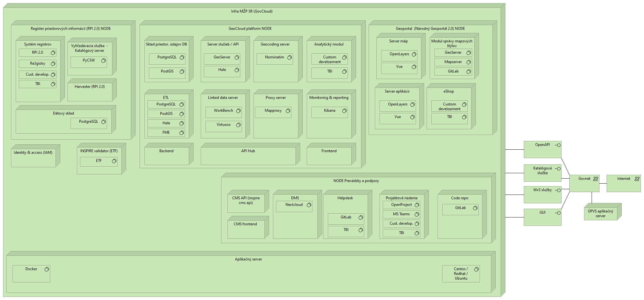Click the Docker system software icon
This screenshot has height=300, width=644.
pyautogui.click(x=47, y=269)
